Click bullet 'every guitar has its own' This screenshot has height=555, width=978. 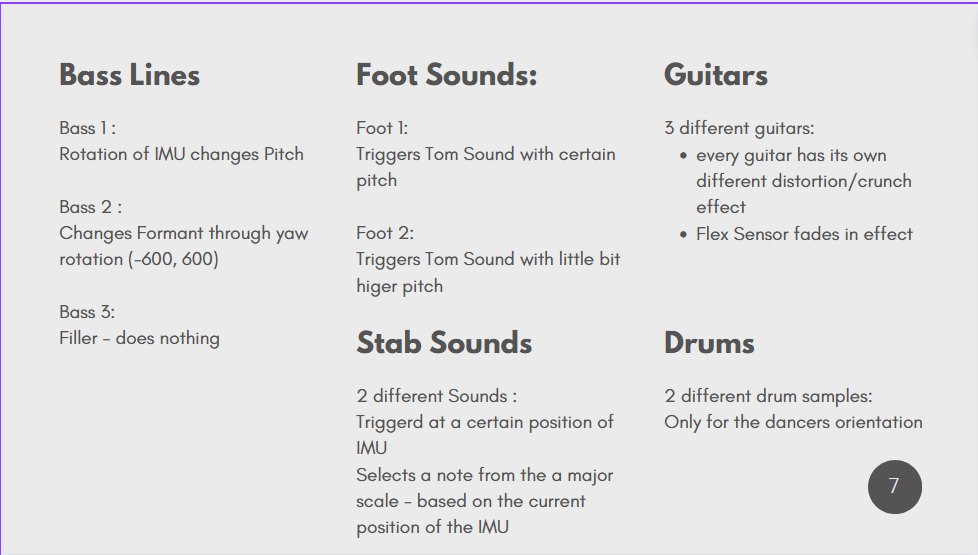pos(791,155)
